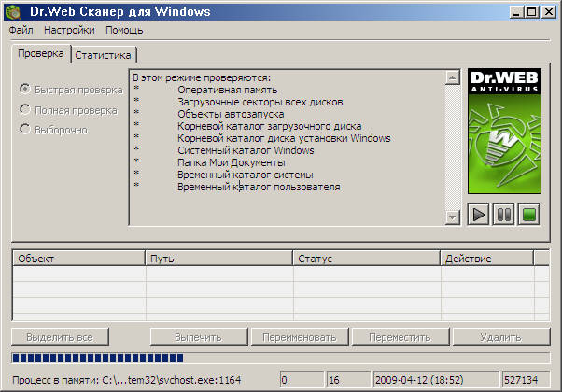Switch to the Проверка tab
The width and height of the screenshot is (562, 392).
point(41,54)
